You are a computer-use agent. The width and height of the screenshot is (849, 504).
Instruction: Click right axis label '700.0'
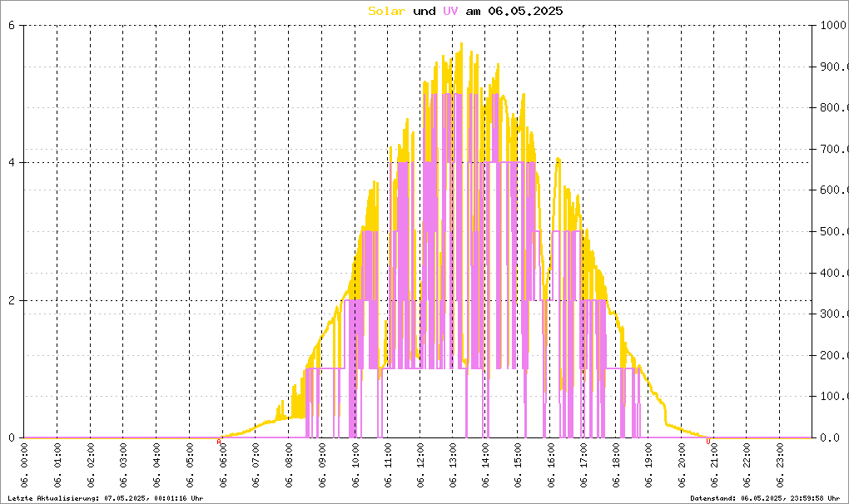pyautogui.click(x=834, y=149)
